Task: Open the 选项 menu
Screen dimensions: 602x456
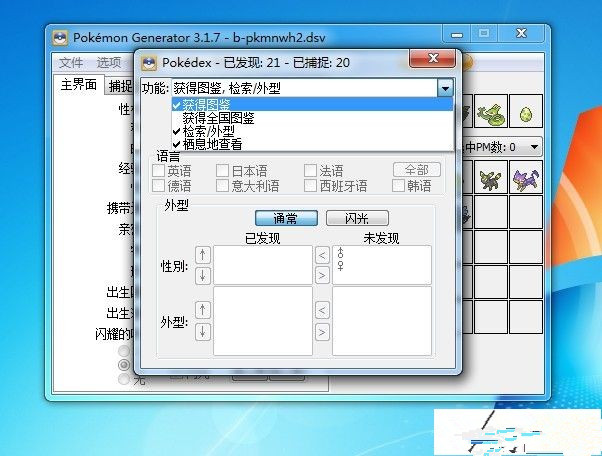Action: [x=109, y=63]
